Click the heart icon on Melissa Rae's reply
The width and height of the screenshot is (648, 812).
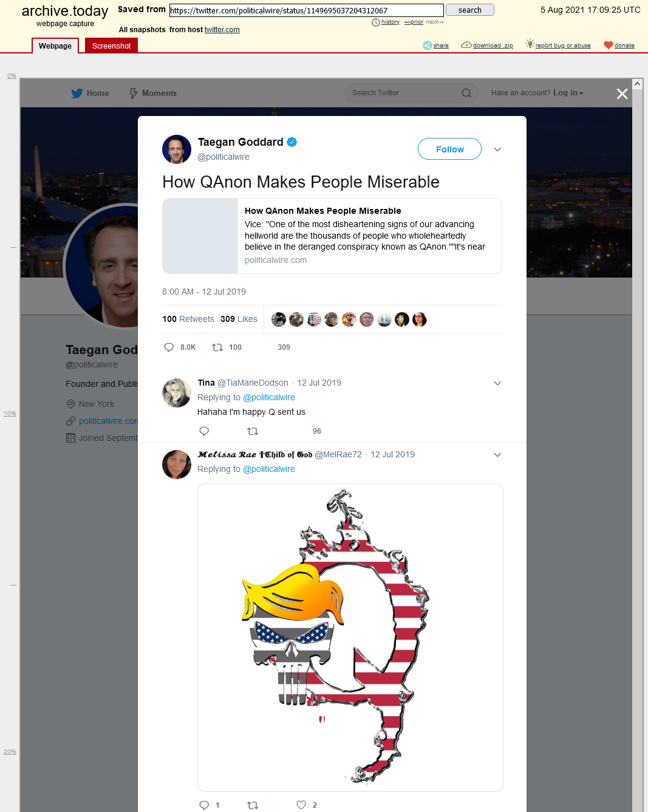click(301, 805)
